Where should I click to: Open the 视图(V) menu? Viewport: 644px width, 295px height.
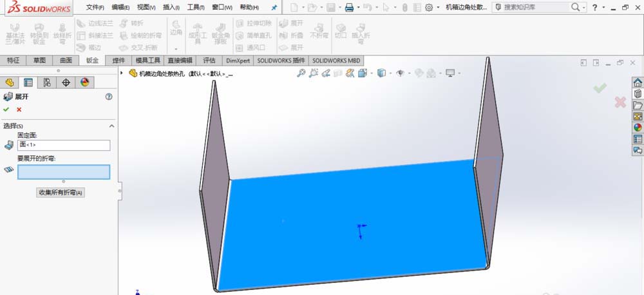146,7
